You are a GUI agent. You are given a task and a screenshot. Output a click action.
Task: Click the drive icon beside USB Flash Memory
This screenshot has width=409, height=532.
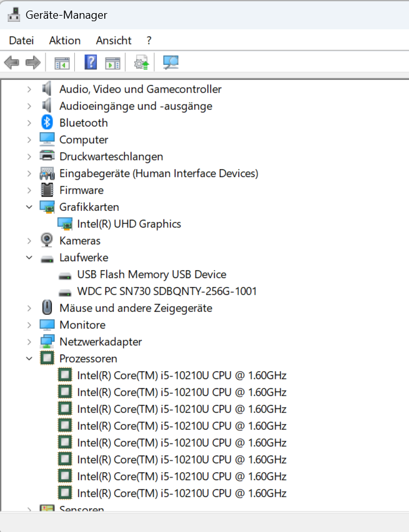point(65,276)
